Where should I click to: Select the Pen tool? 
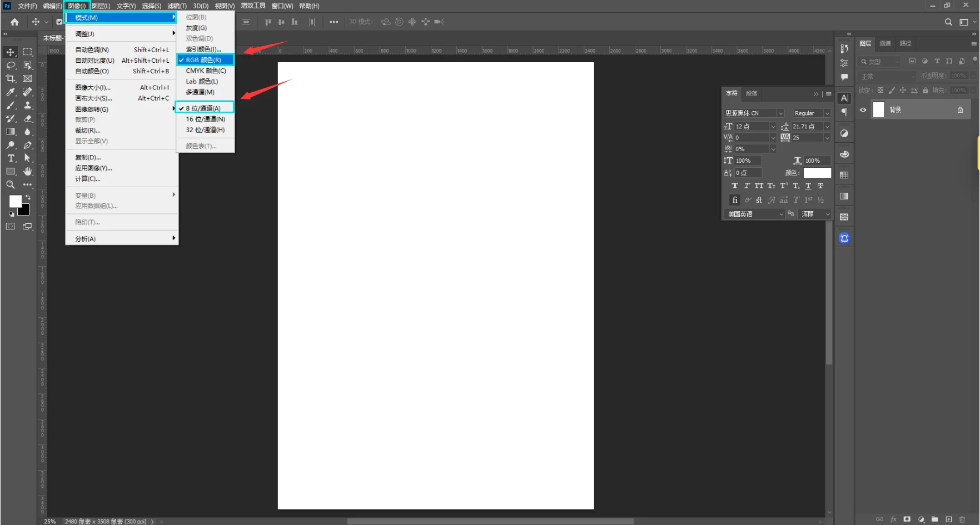point(27,145)
